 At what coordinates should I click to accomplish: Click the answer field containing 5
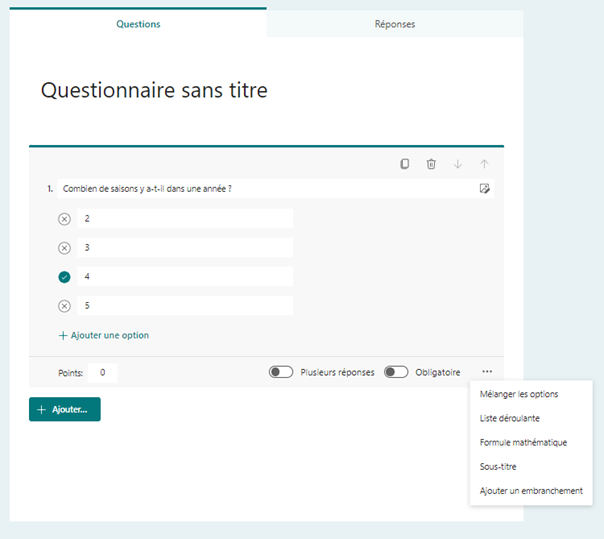pos(185,306)
